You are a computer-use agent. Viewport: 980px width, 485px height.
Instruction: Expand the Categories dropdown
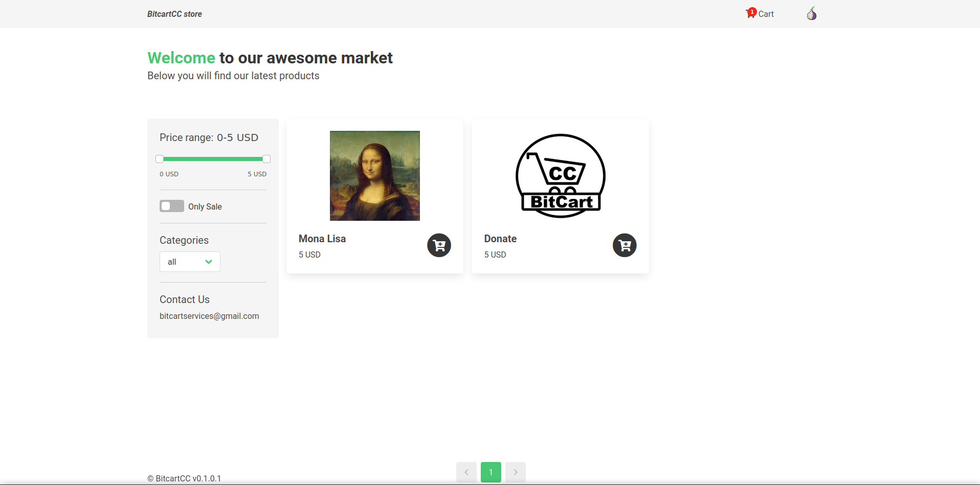point(190,262)
